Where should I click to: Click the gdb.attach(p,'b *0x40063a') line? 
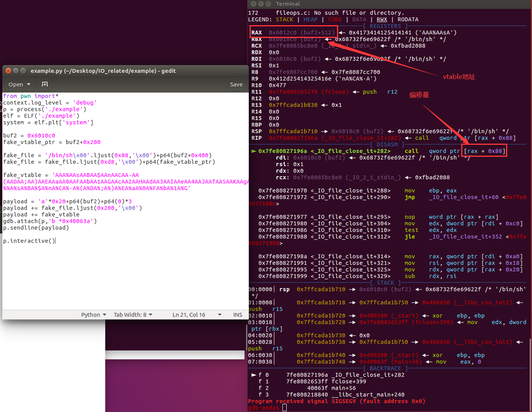pyautogui.click(x=50, y=221)
